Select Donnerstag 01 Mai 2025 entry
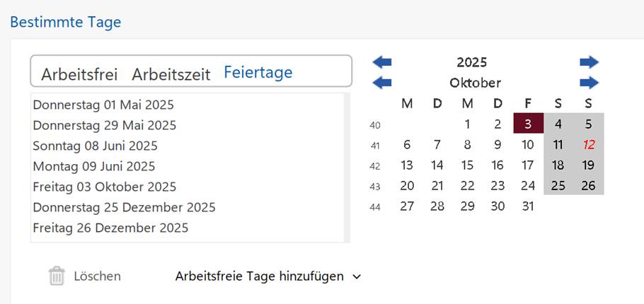This screenshot has width=644, height=304. coord(103,105)
